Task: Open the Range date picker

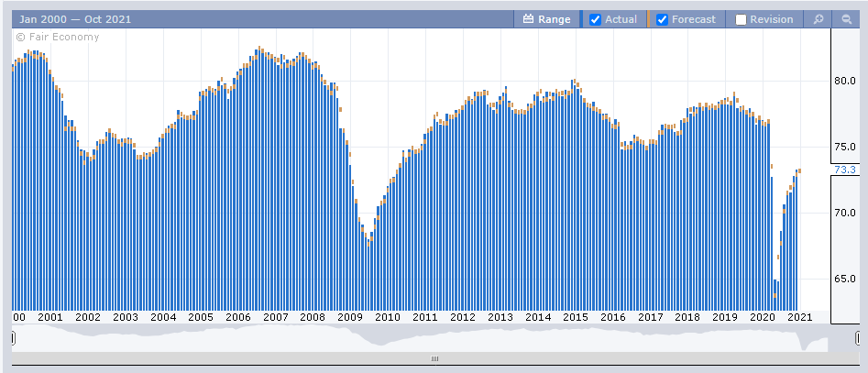Action: point(546,19)
